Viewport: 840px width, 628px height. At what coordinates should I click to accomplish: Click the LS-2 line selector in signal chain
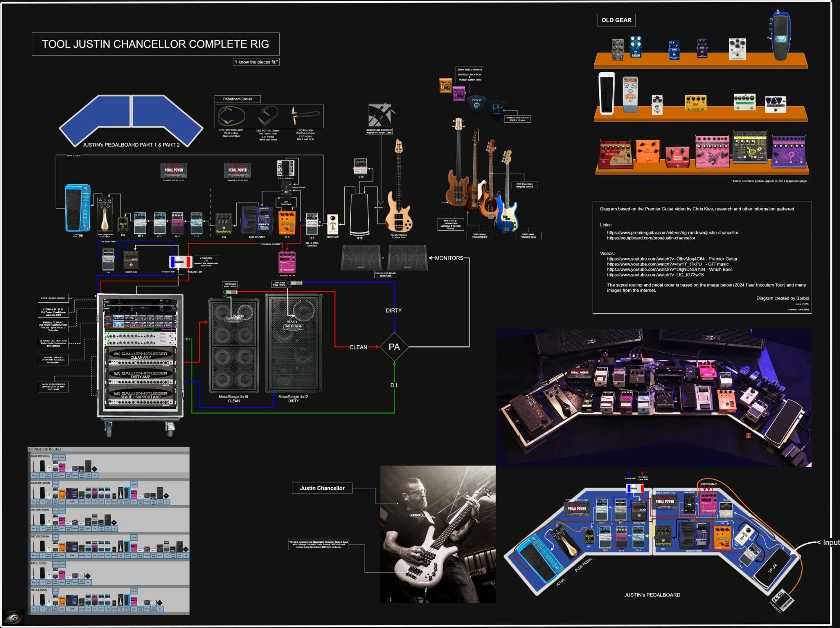point(312,224)
